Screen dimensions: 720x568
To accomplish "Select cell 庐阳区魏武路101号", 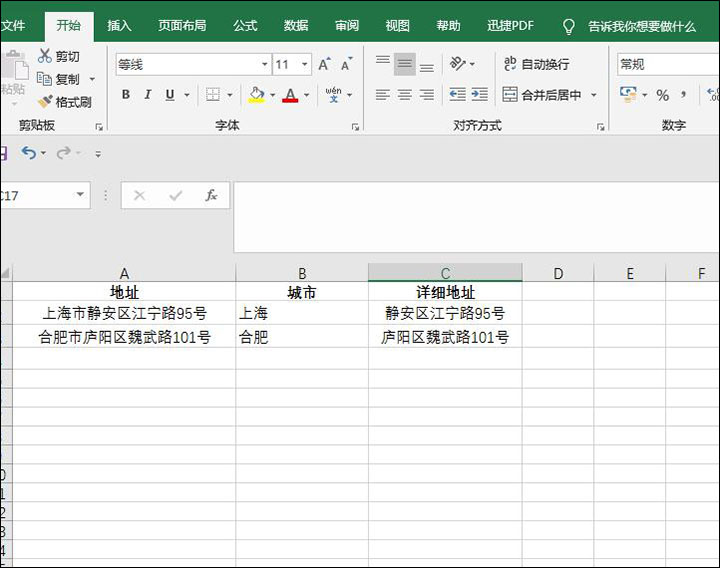I will coord(445,337).
